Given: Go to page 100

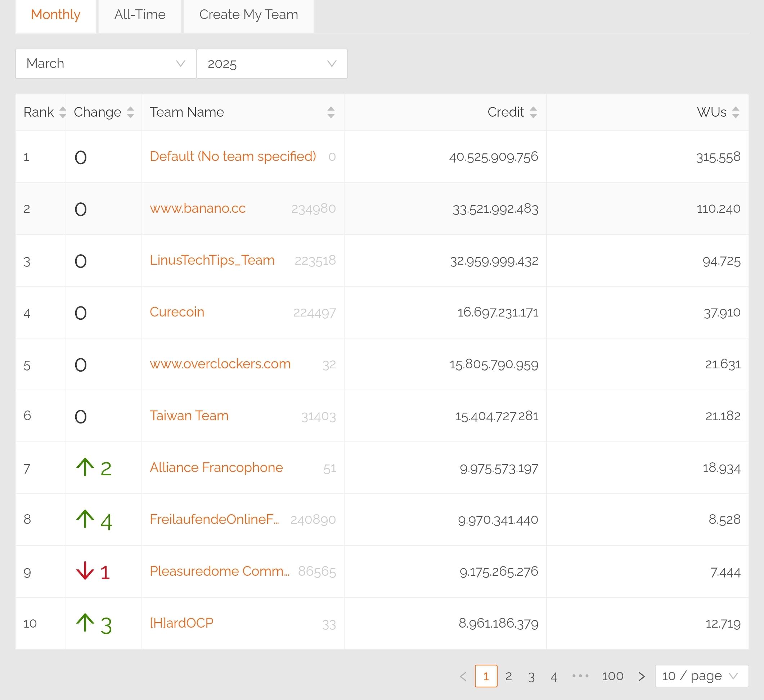Looking at the screenshot, I should click(x=612, y=676).
